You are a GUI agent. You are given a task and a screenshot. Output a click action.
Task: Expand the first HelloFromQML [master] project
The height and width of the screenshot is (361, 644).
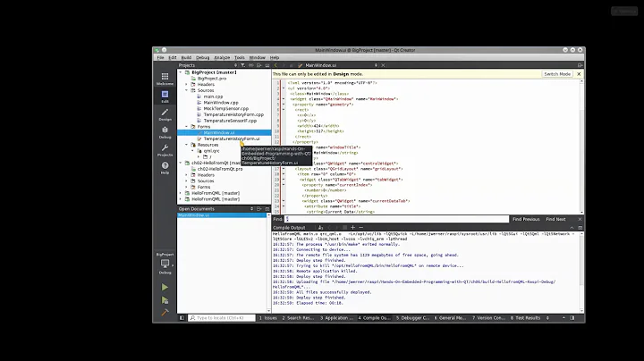[181, 193]
